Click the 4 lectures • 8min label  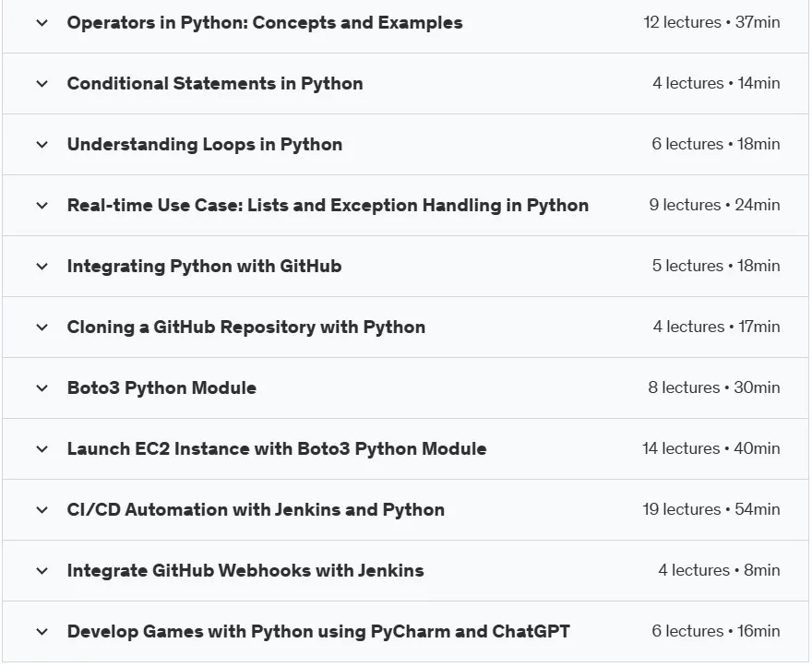[x=719, y=570]
